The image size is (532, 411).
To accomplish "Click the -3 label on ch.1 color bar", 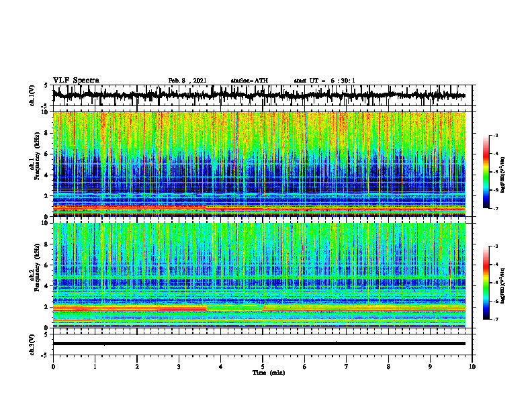I will click(495, 135).
